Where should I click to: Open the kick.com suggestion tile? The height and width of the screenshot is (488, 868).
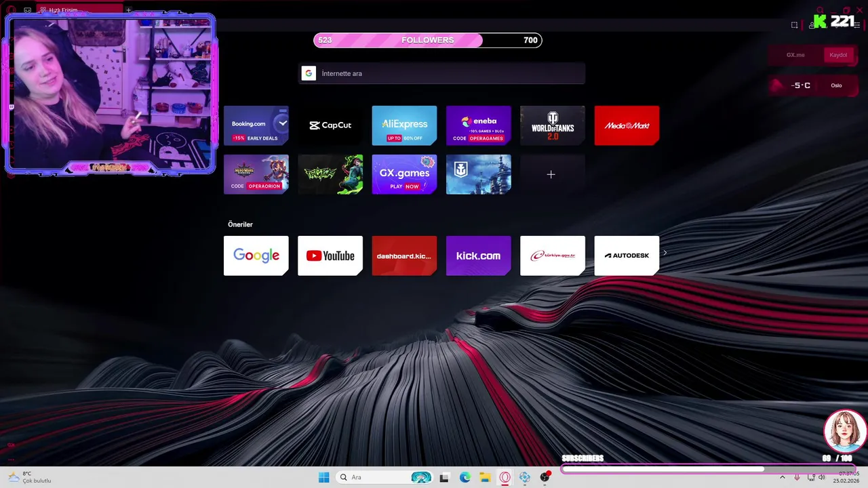tap(479, 256)
